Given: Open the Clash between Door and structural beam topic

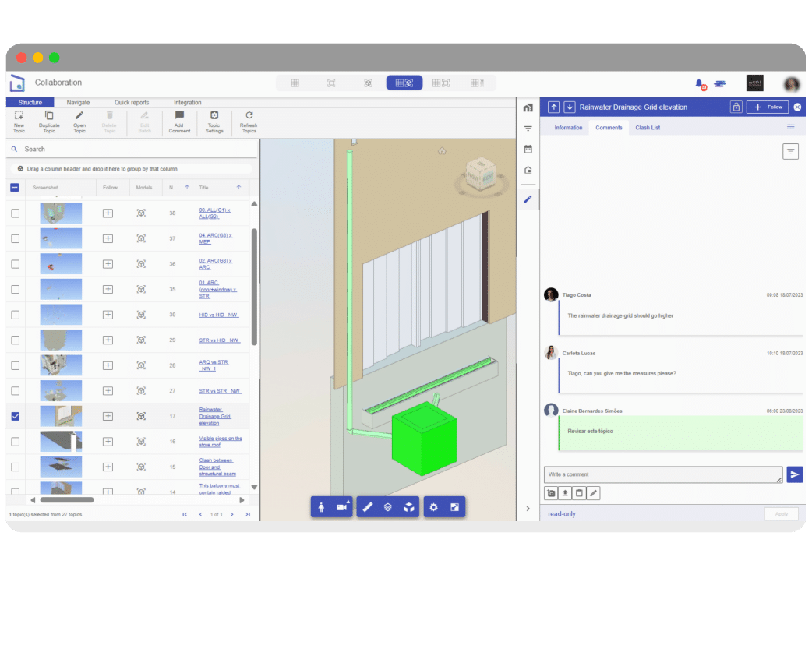Looking at the screenshot, I should coord(217,467).
